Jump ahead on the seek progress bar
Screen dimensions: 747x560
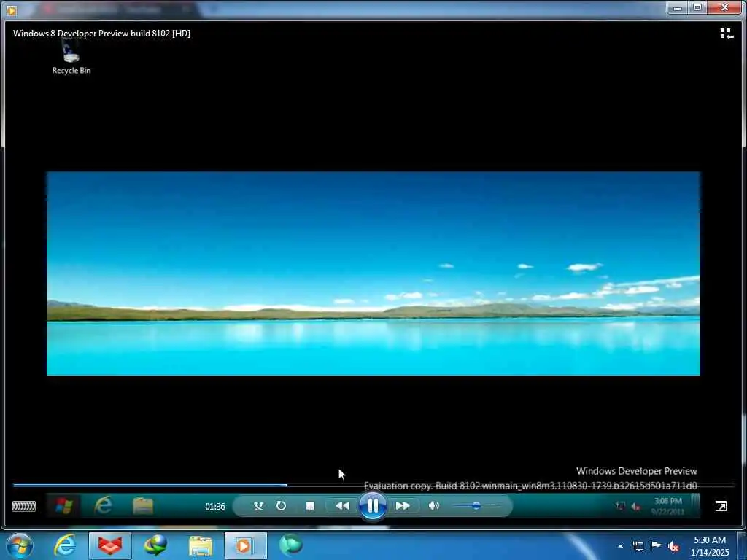click(373, 485)
